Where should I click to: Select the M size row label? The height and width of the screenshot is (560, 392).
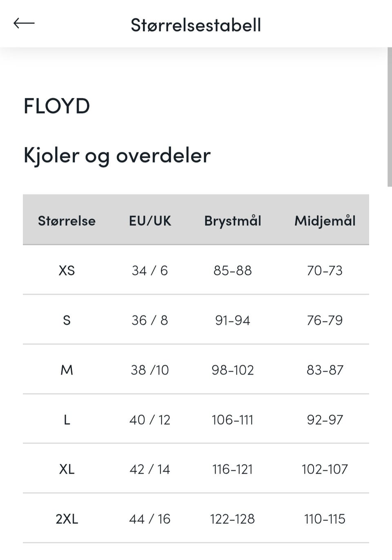click(67, 370)
